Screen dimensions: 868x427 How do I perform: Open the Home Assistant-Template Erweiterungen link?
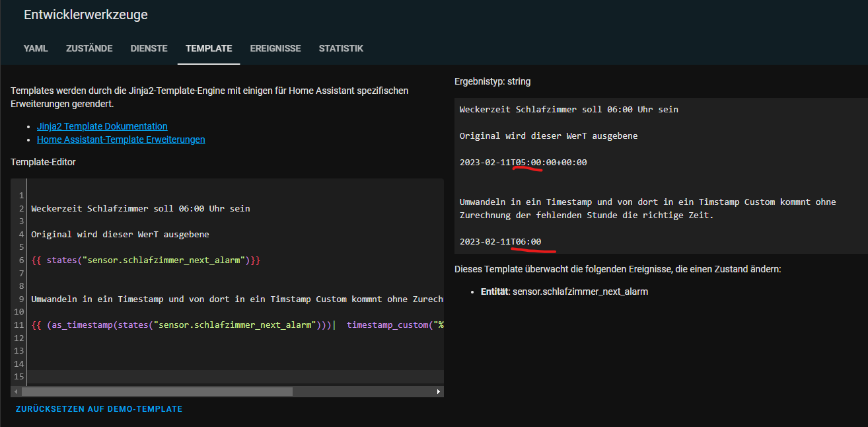121,139
